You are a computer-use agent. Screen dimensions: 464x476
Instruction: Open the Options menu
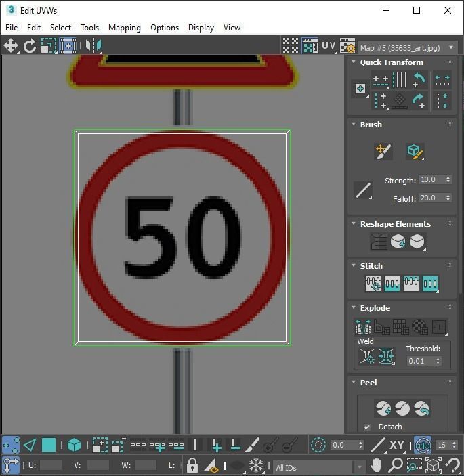165,28
